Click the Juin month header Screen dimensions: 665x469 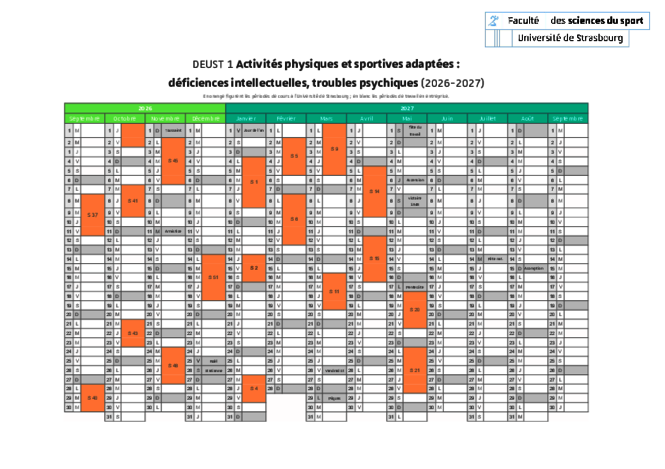[447, 118]
